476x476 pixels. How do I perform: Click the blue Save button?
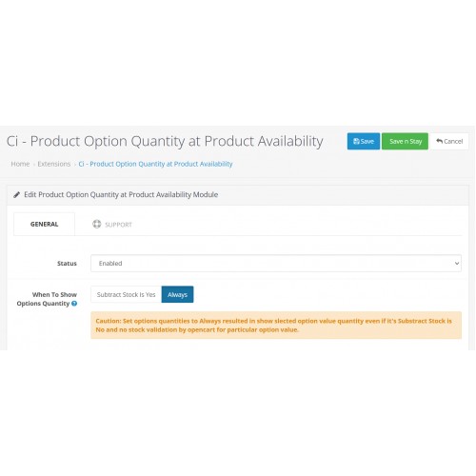point(364,141)
